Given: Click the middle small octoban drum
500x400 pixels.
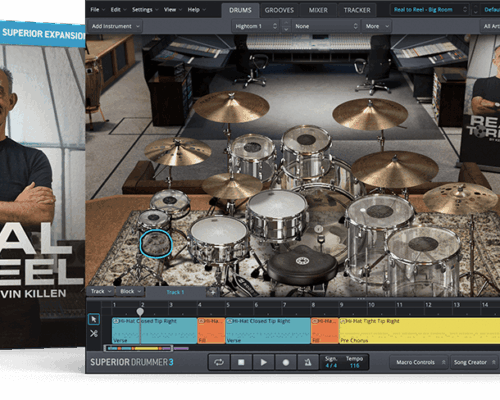Looking at the screenshot, I should (x=154, y=219).
